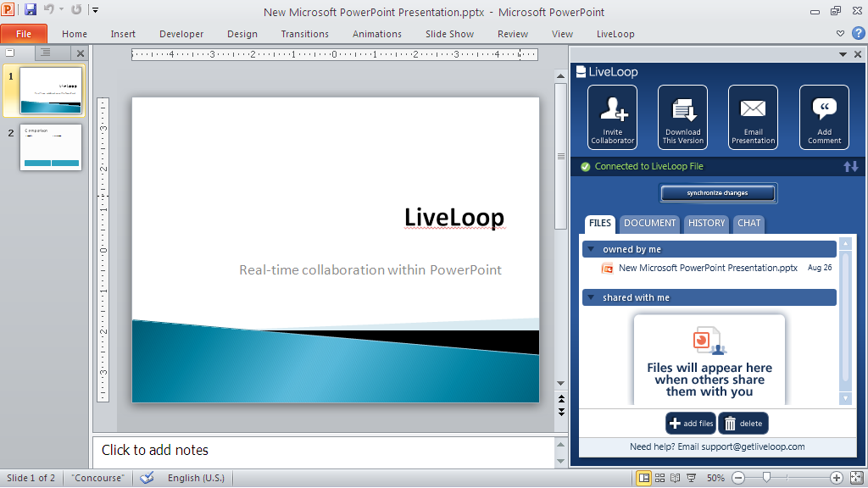Open Customize Quick Access Toolbar dropdown
Viewport: 868px width, 488px height.
(95, 9)
